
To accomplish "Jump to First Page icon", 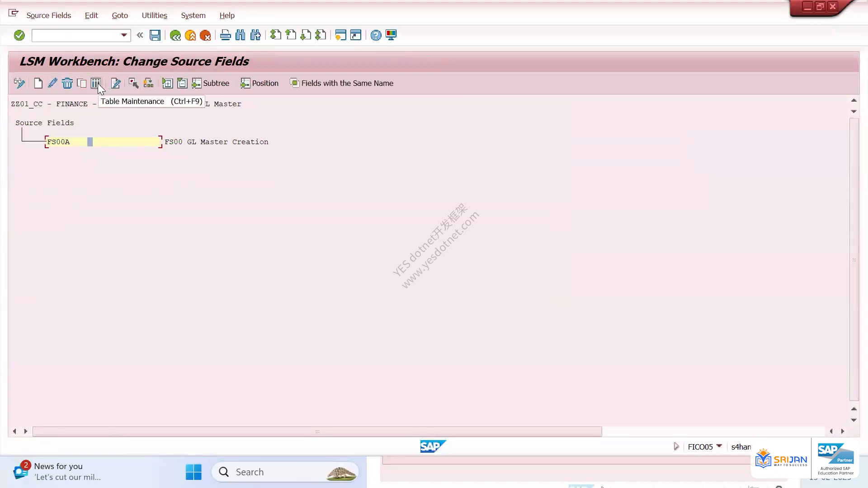I will tap(276, 35).
